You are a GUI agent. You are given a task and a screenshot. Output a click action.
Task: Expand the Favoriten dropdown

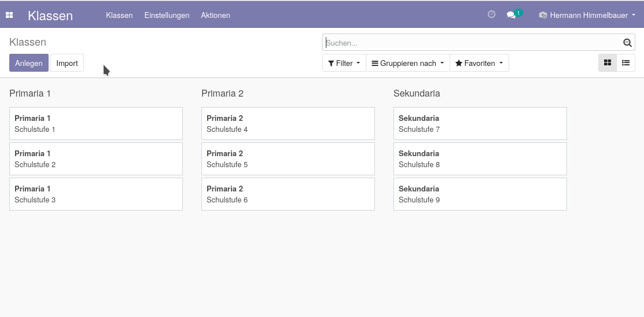pyautogui.click(x=479, y=63)
